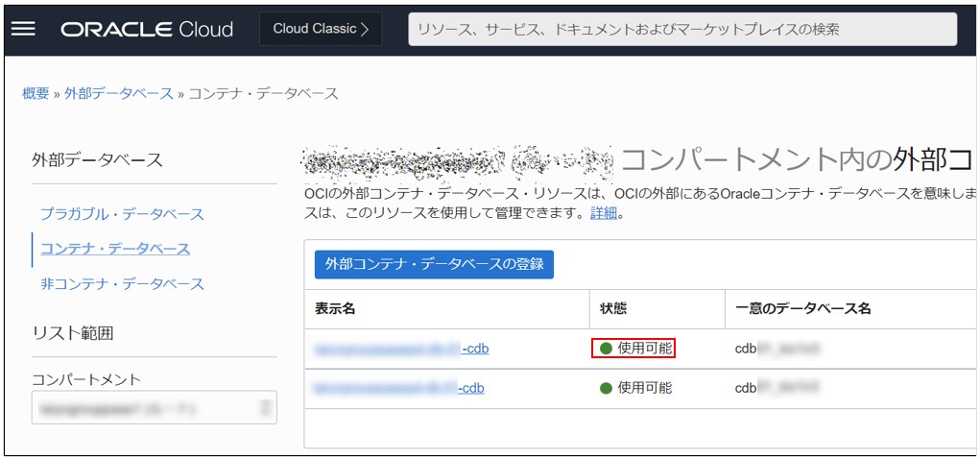Image resolution: width=980 pixels, height=459 pixels.
Task: Open the Cloud Classic button
Action: point(321,29)
